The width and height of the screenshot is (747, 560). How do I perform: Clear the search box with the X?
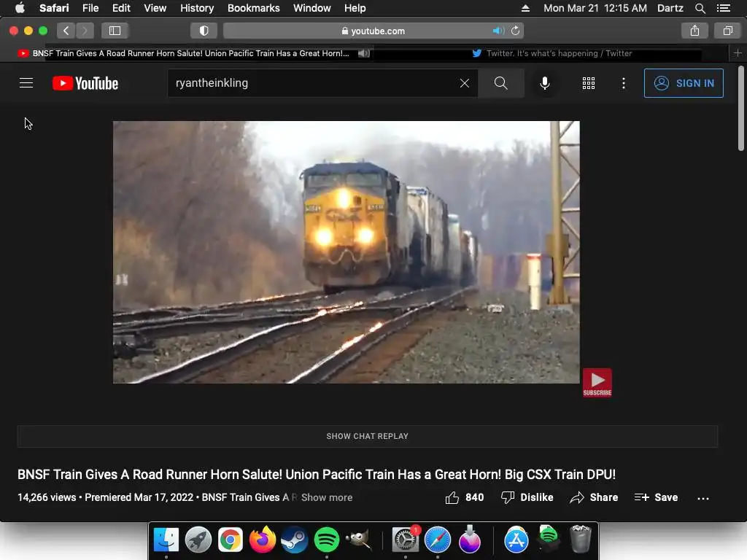(x=465, y=83)
